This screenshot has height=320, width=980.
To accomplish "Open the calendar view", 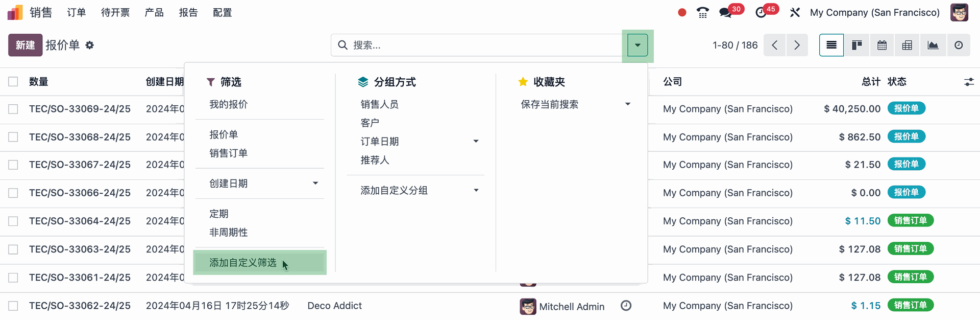I will point(882,45).
